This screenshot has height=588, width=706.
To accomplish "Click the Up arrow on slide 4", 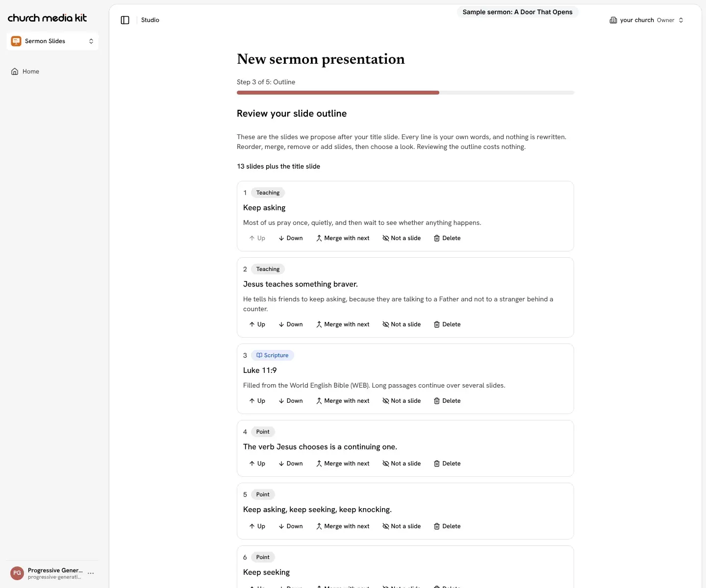I will tap(252, 464).
